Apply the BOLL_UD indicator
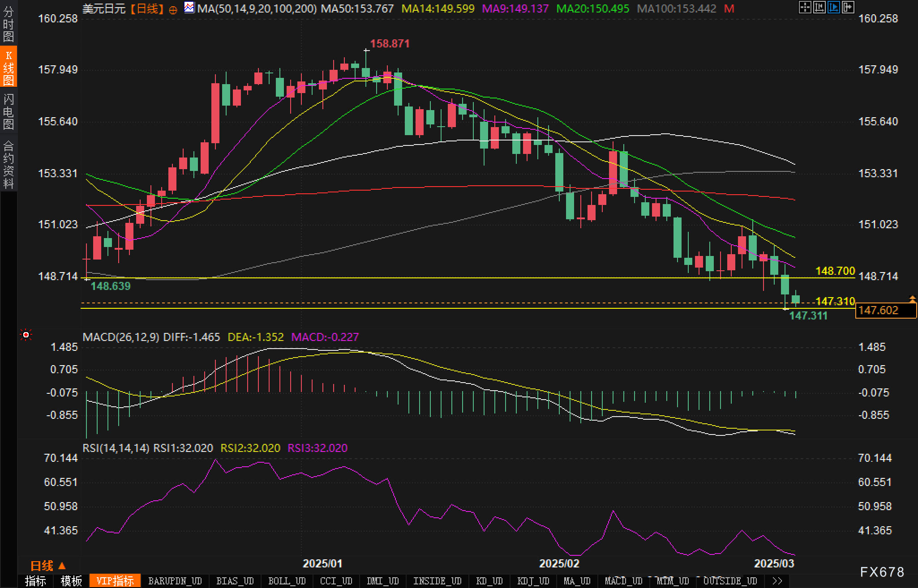Screen dimensions: 918x588 (x=287, y=581)
